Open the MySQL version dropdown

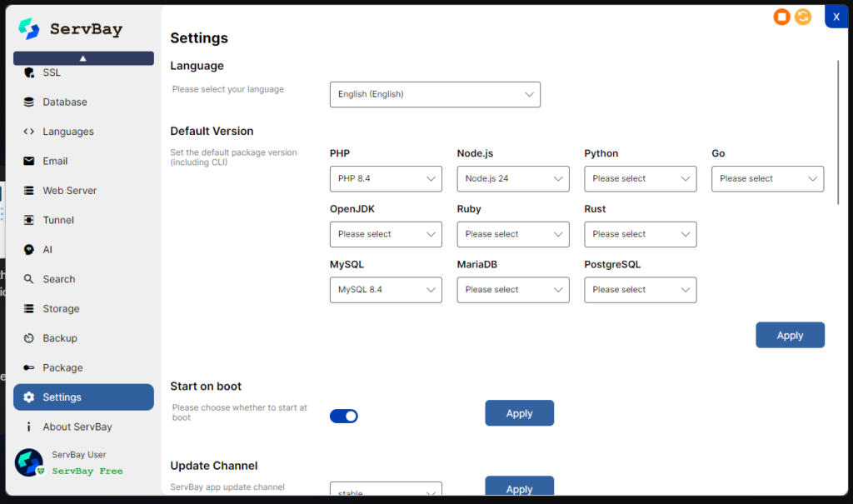(x=386, y=290)
